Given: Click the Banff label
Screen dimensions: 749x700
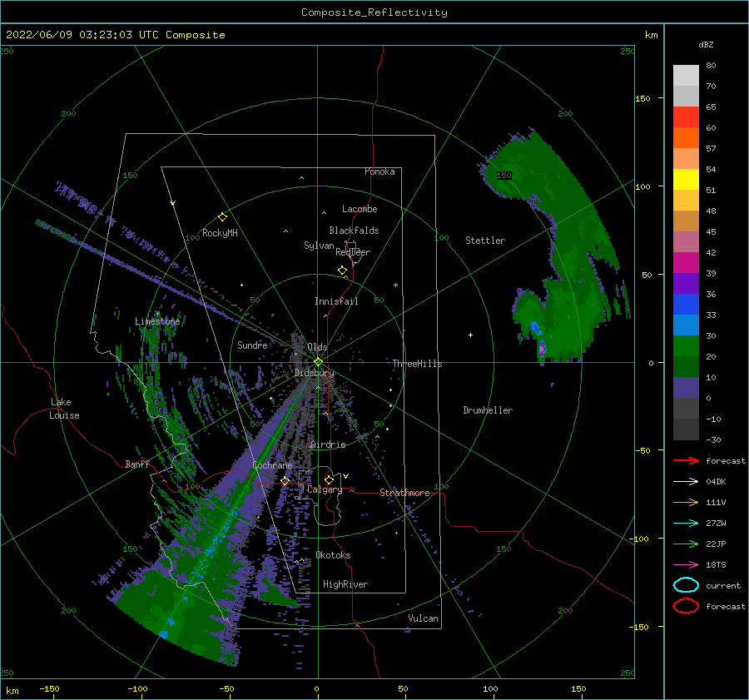Looking at the screenshot, I should click(x=137, y=464).
